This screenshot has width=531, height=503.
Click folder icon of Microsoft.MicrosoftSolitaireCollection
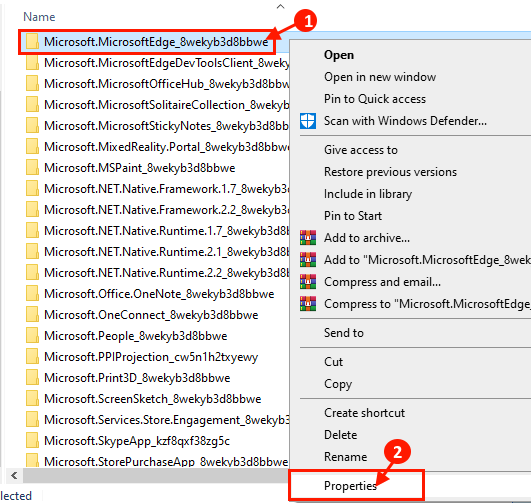tap(33, 105)
